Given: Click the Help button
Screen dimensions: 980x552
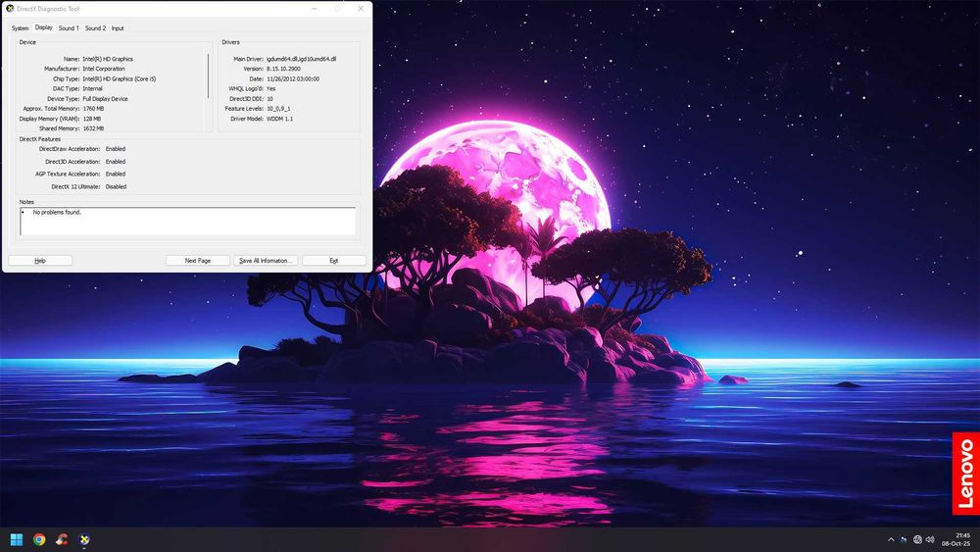Looking at the screenshot, I should pyautogui.click(x=40, y=261).
